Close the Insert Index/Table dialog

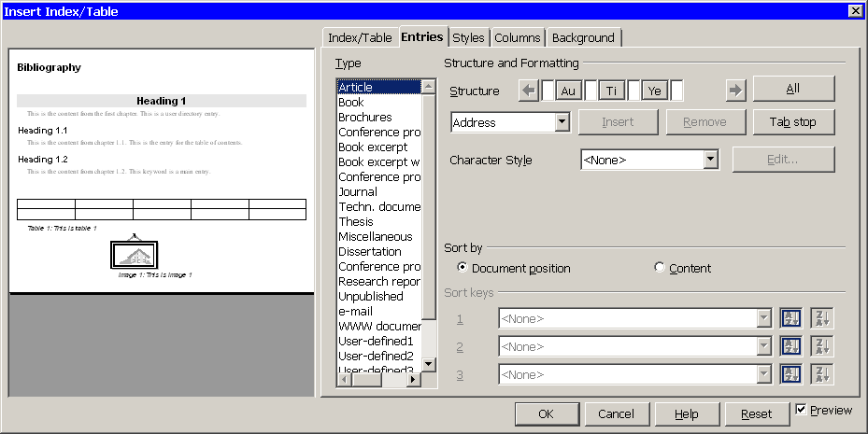[855, 10]
